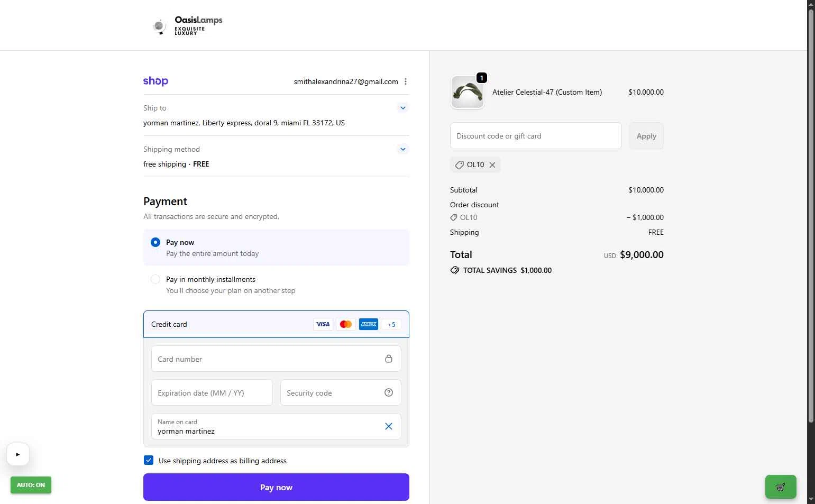Click the email smithalexandrina27@gmail.com
This screenshot has width=815, height=504.
(x=346, y=81)
